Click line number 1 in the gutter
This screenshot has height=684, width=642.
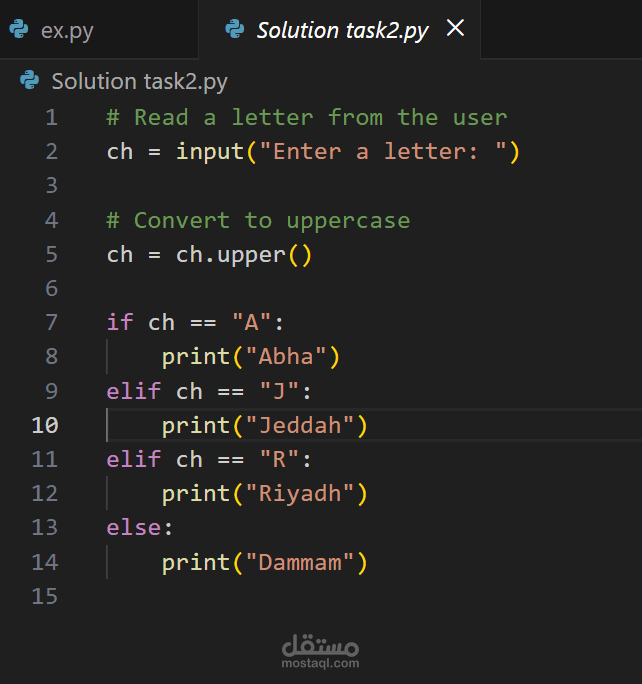tap(51, 118)
